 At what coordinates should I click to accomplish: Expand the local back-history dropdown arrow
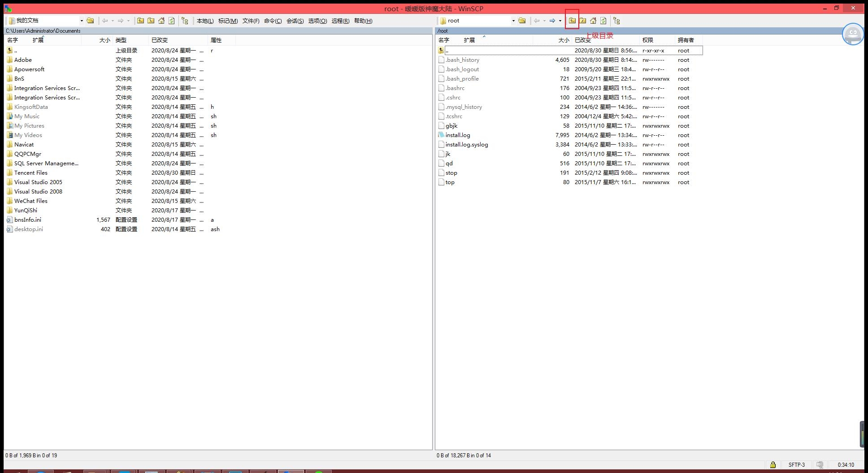tap(113, 21)
